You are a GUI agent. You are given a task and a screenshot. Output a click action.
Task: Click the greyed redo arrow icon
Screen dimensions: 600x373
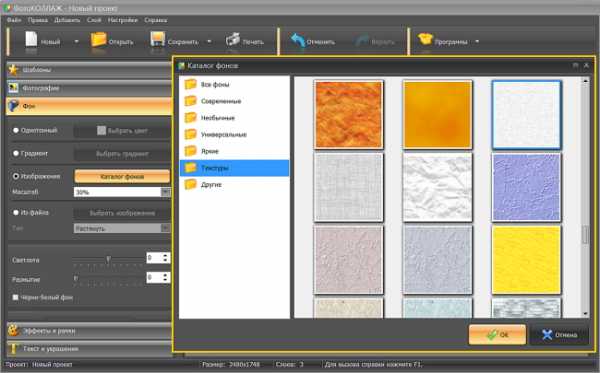pyautogui.click(x=362, y=41)
